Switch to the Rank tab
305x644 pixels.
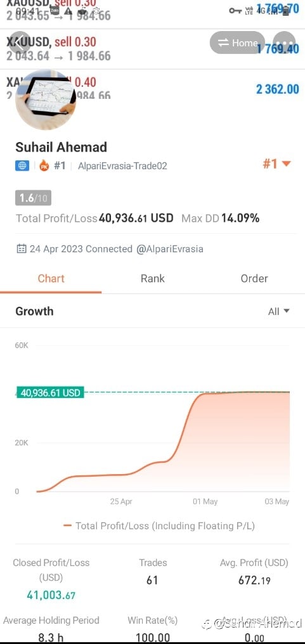[152, 278]
